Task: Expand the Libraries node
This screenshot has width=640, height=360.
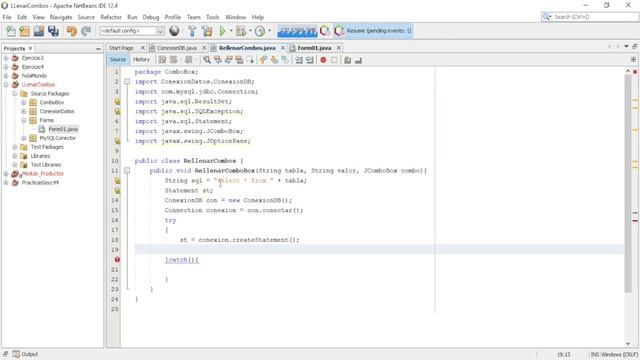Action: [15, 156]
